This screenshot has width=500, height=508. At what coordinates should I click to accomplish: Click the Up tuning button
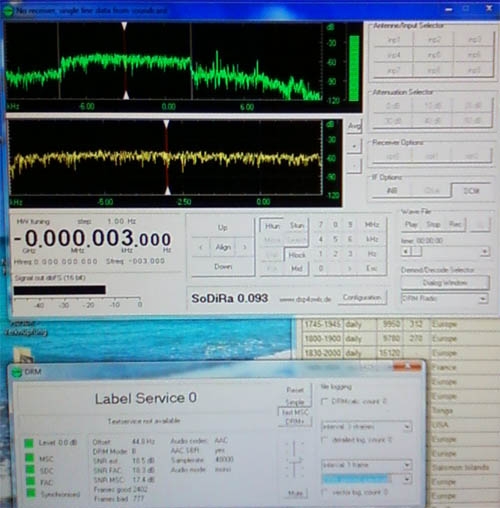[x=223, y=228]
